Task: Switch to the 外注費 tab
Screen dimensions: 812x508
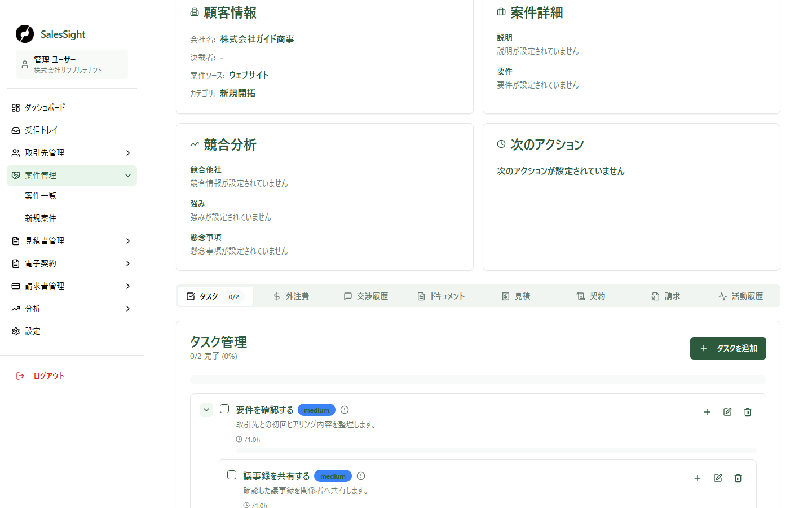Action: pos(291,296)
